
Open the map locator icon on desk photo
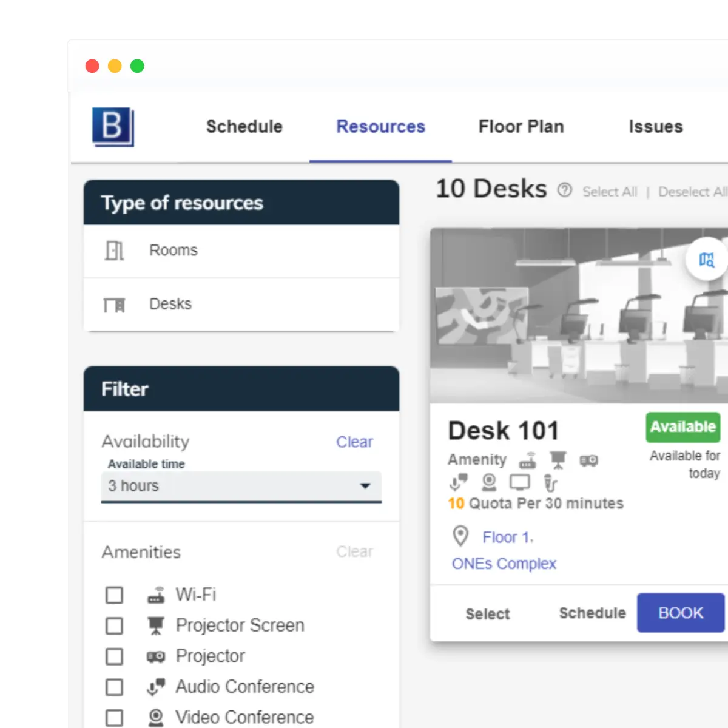tap(706, 260)
